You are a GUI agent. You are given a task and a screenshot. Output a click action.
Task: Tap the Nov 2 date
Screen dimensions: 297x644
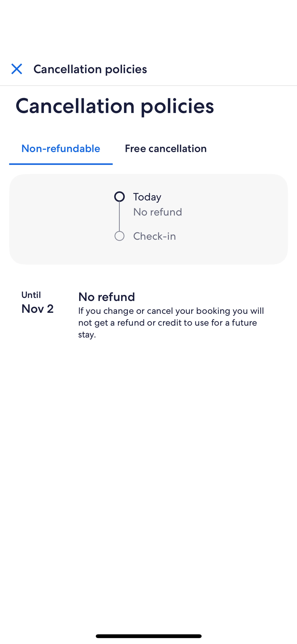click(x=37, y=309)
